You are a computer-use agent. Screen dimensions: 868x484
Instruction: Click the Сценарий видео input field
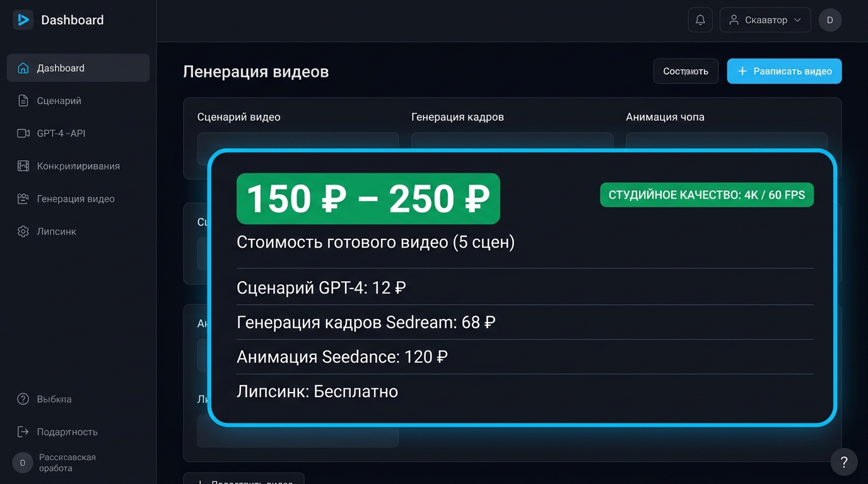(x=298, y=141)
